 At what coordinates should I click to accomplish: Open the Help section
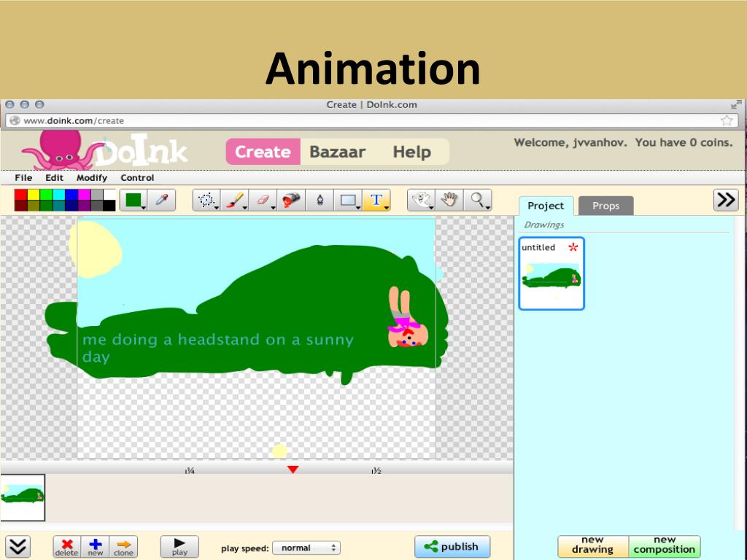(412, 152)
